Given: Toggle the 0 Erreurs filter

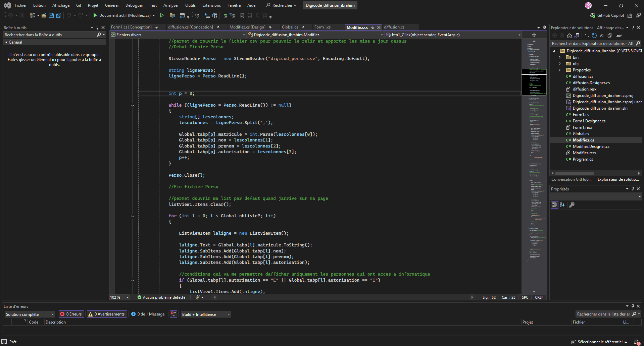Looking at the screenshot, I should pos(71,314).
